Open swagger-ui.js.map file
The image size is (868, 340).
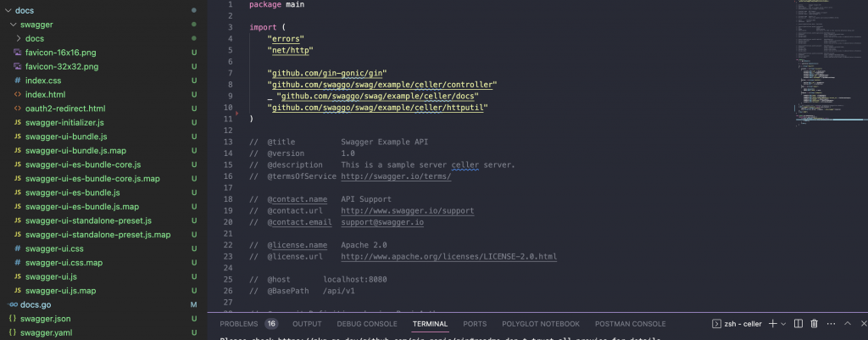tap(60, 291)
